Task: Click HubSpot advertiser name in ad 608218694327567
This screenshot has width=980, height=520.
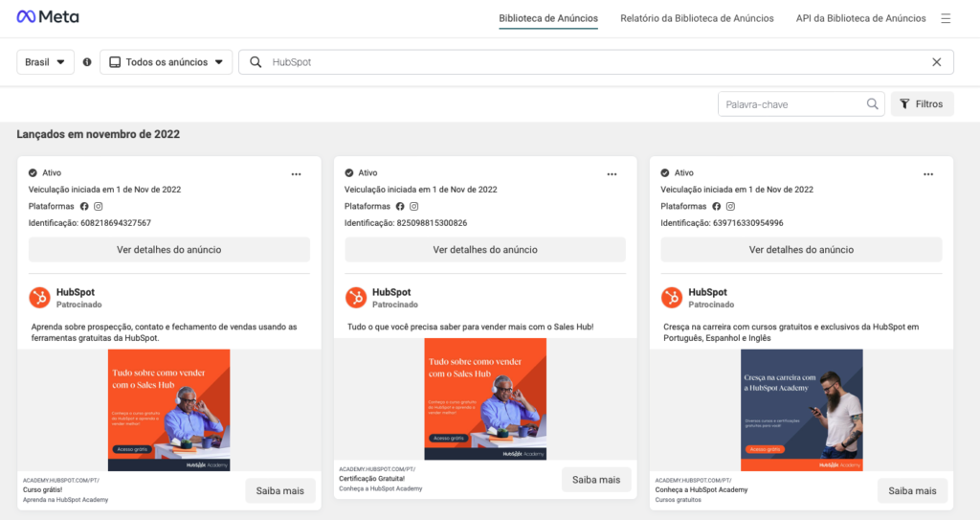Action: (x=76, y=292)
